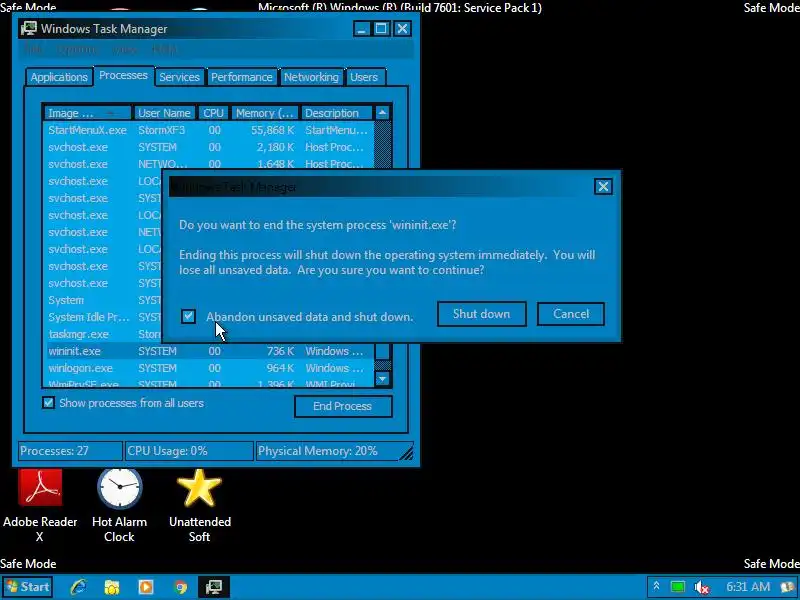Viewport: 800px width, 600px height.
Task: Click the green tray icon beside volume
Action: pyautogui.click(x=678, y=587)
